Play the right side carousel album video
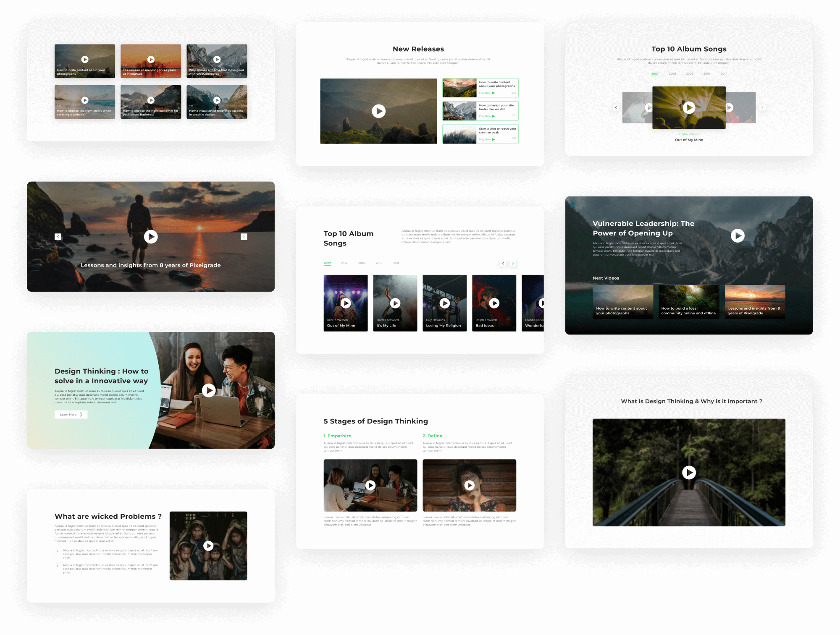This screenshot has width=840, height=635. click(730, 107)
